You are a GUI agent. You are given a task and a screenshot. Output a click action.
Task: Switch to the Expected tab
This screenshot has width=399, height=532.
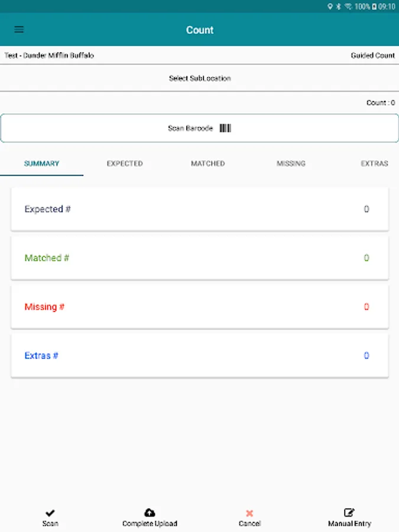point(125,164)
